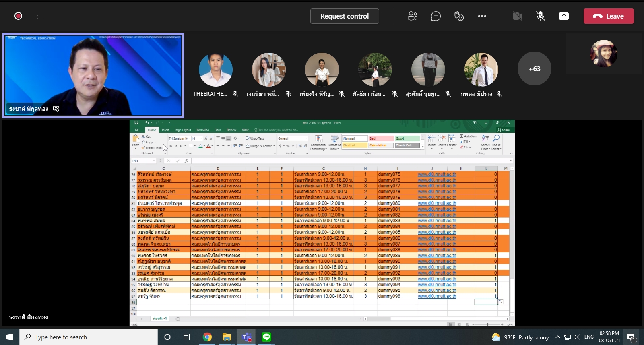
Task: Turn on the camera toggle
Action: click(518, 16)
